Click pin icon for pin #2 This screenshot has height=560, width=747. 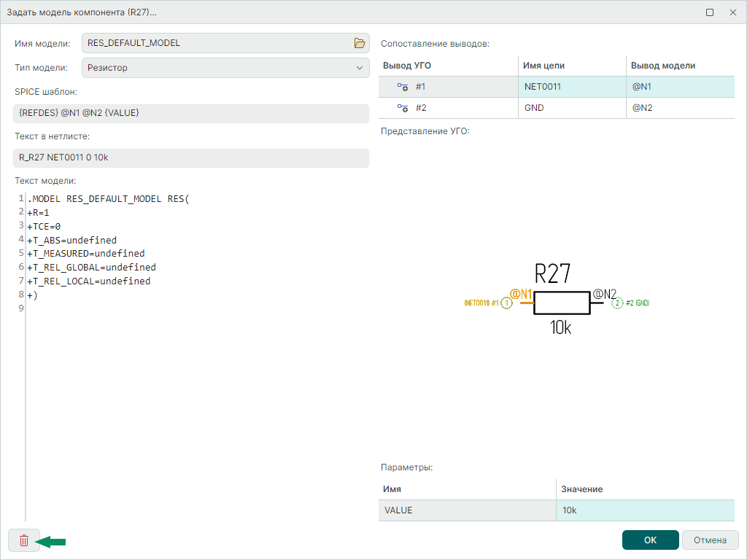point(402,108)
